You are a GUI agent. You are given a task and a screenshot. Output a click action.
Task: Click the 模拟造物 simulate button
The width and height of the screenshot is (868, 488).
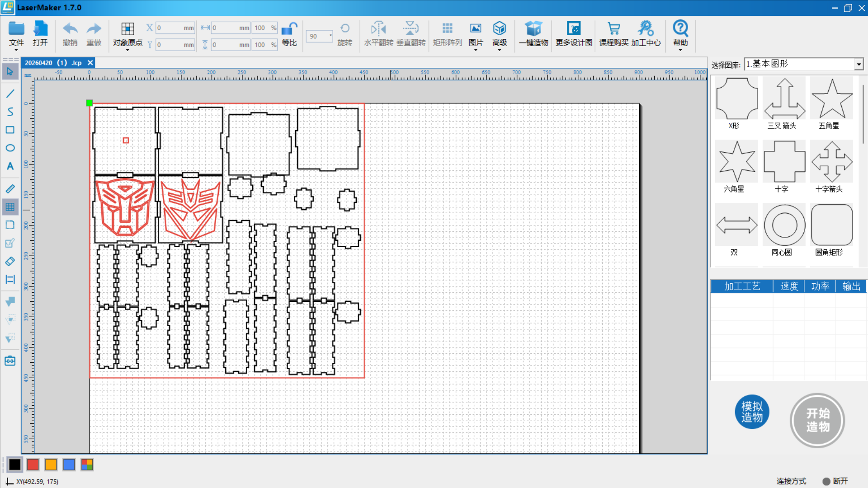click(x=752, y=412)
